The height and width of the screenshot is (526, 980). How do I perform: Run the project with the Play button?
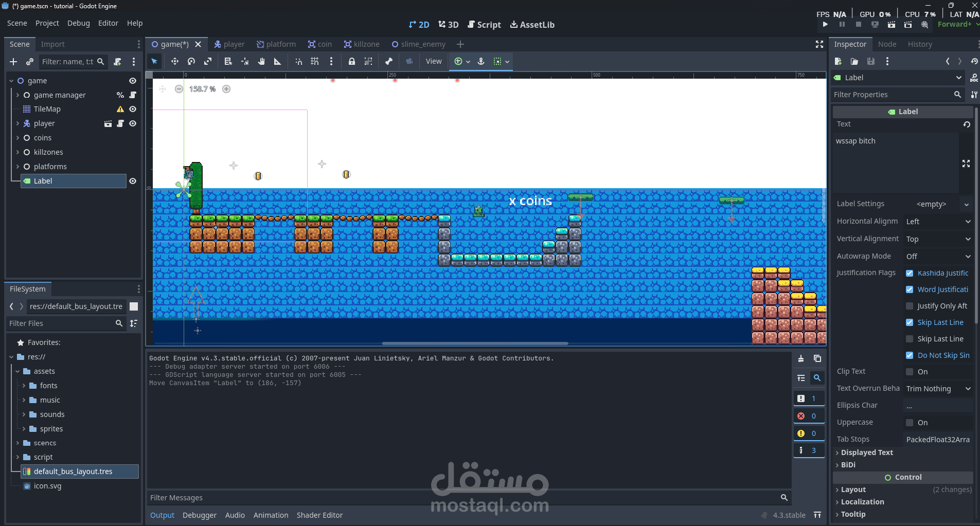(x=825, y=24)
